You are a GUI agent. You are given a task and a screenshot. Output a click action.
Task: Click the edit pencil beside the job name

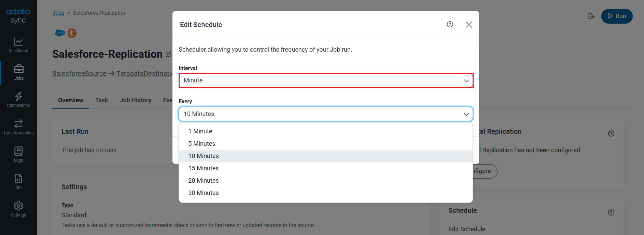tap(168, 54)
